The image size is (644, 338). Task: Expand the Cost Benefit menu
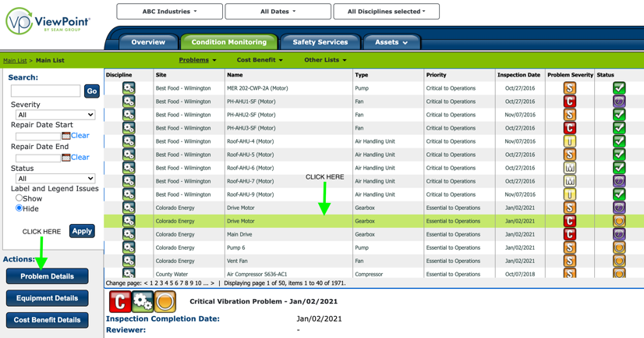pos(260,60)
